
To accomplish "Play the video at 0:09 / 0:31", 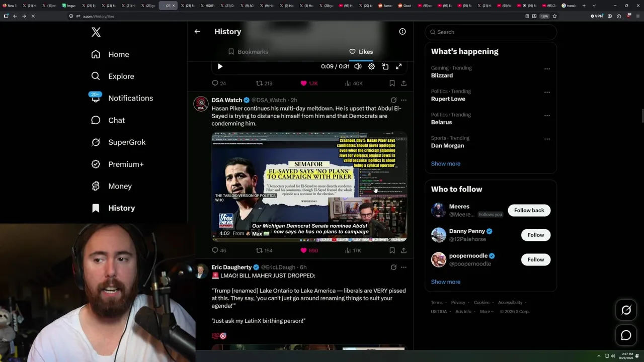I will (220, 66).
